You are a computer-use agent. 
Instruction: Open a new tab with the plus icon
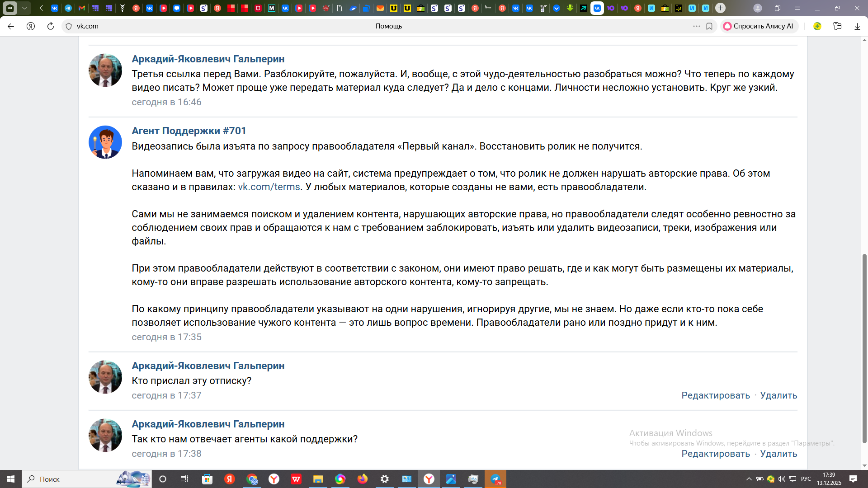point(720,8)
